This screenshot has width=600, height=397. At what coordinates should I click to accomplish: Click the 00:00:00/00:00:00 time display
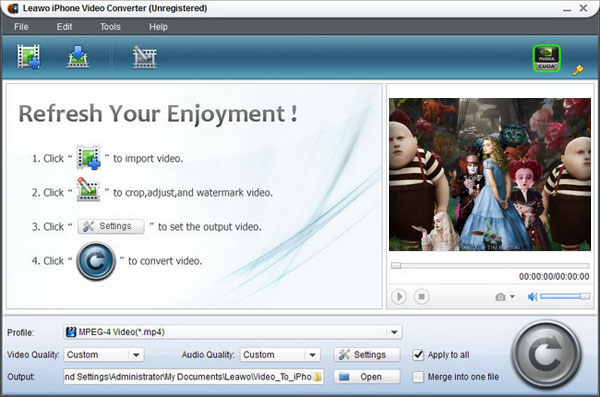tap(554, 276)
